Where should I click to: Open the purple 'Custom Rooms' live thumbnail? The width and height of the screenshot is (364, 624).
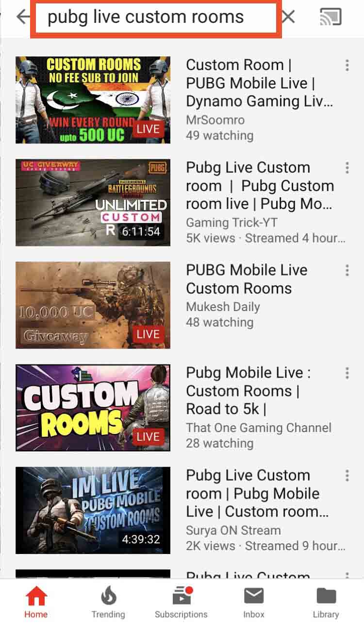pyautogui.click(x=93, y=408)
